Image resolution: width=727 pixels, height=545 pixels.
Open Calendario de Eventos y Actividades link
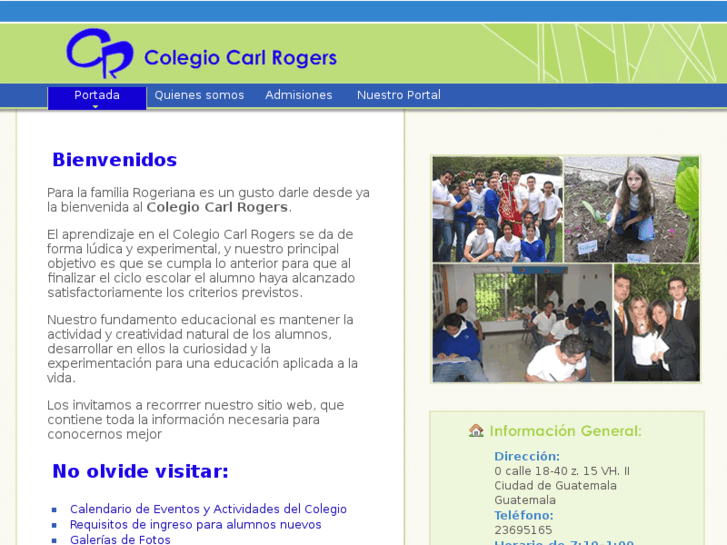point(208,509)
